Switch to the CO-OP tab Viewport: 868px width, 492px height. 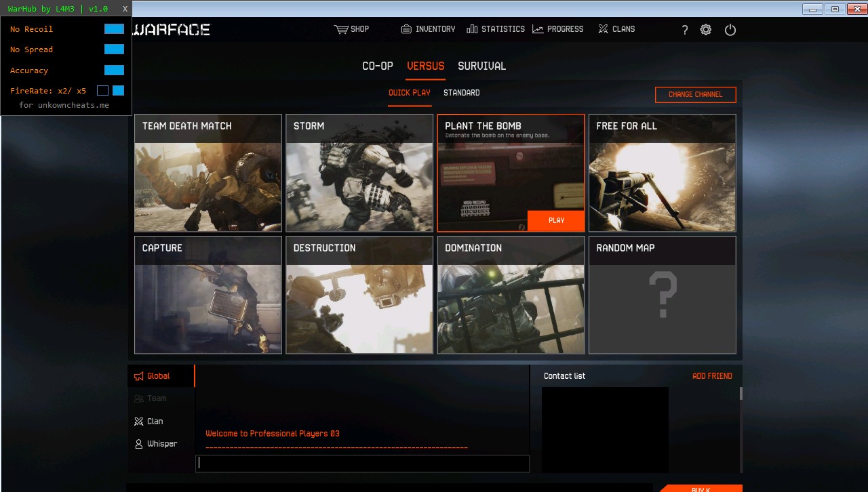click(x=378, y=66)
